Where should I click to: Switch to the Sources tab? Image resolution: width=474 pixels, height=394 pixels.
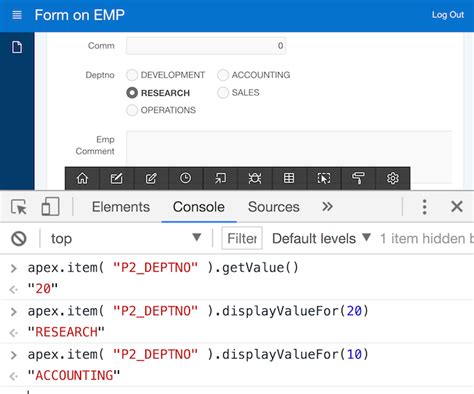(274, 207)
